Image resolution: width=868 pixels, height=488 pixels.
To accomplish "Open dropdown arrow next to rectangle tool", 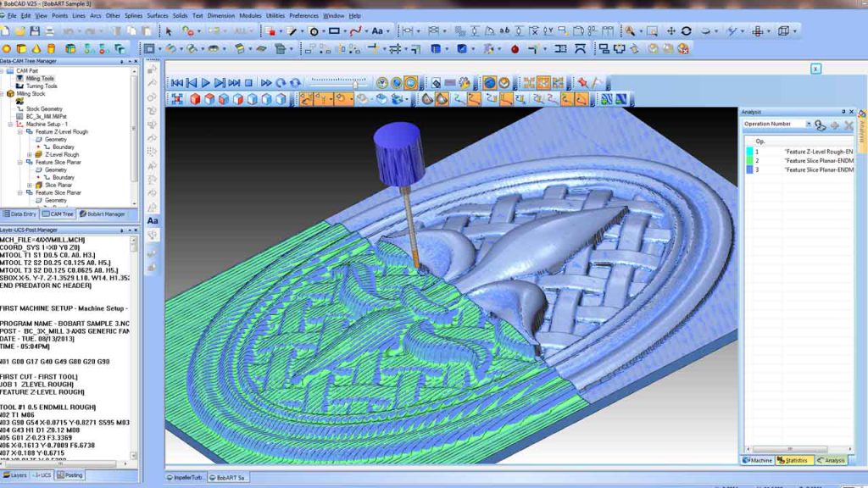I will (344, 31).
